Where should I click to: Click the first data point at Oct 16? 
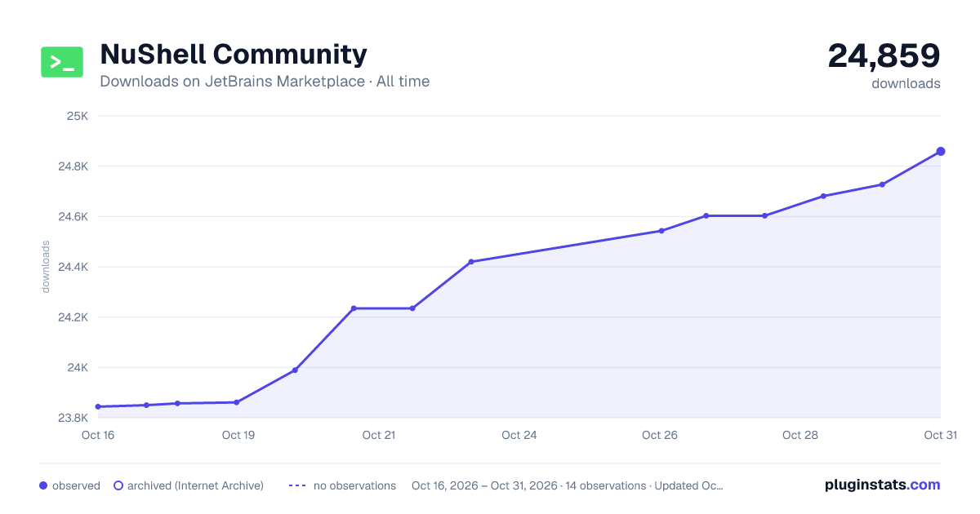pyautogui.click(x=98, y=406)
